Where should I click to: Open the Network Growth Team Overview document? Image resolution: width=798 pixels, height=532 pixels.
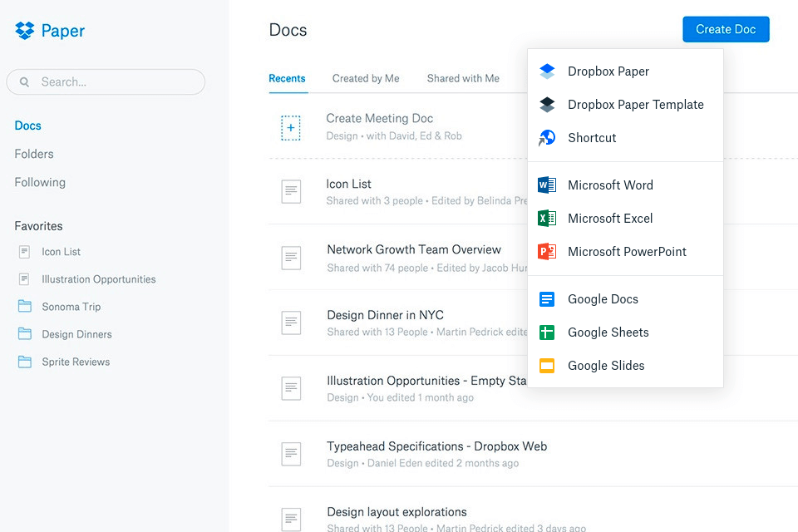click(x=414, y=249)
